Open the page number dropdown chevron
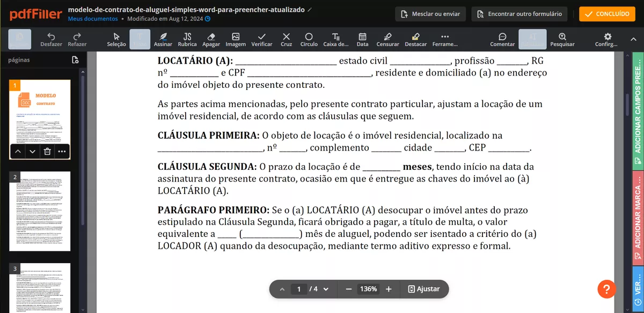This screenshot has width=644, height=313. pyautogui.click(x=326, y=289)
